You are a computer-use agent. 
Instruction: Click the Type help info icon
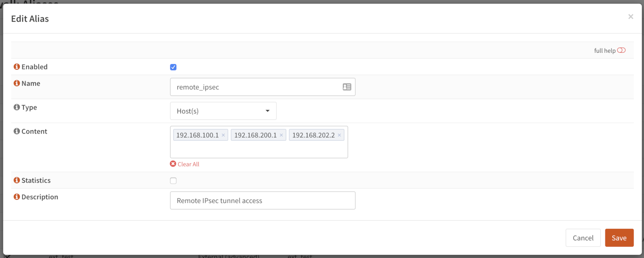17,107
